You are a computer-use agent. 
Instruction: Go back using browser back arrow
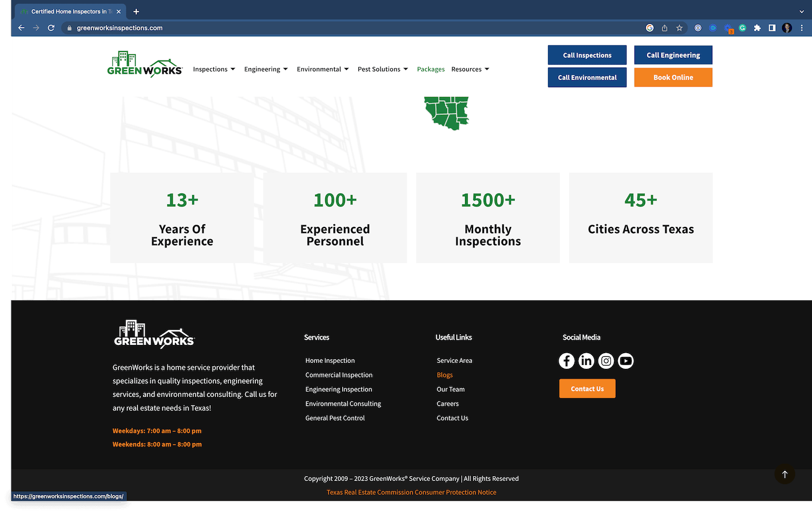tap(21, 28)
